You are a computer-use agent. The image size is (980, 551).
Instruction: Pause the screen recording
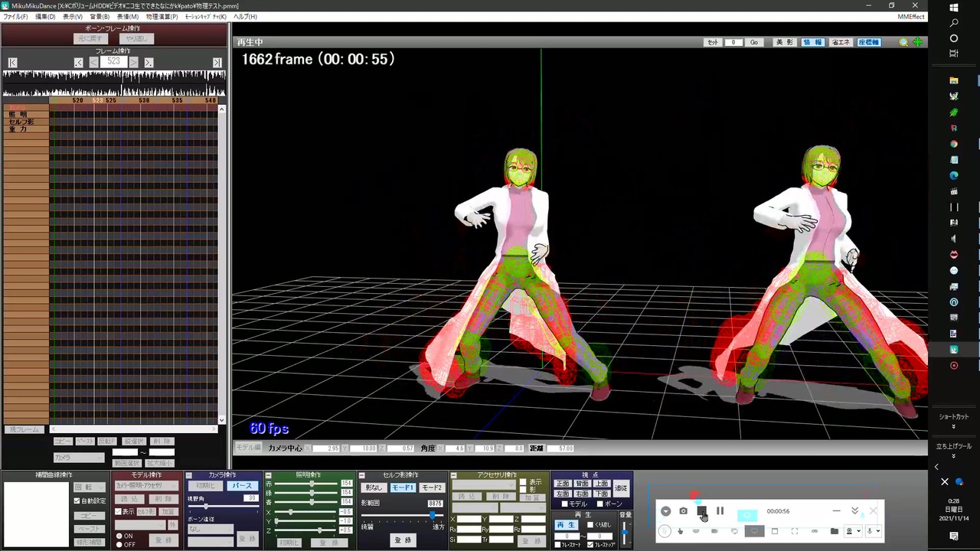point(720,511)
